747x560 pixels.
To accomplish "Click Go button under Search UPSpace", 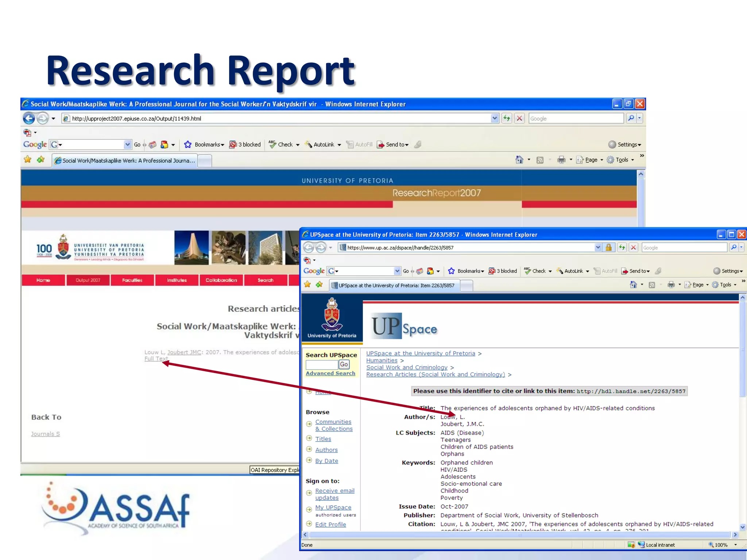I will coord(344,364).
